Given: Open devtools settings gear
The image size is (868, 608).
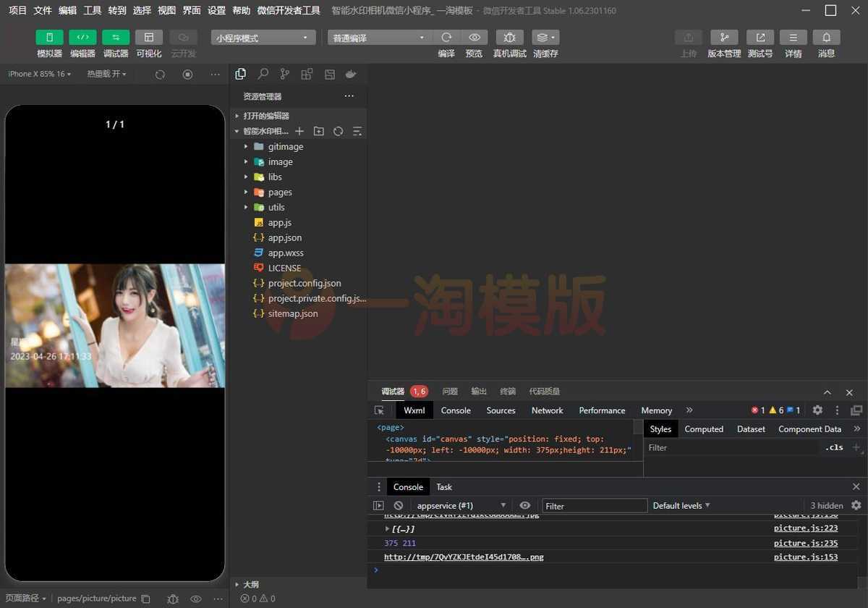Looking at the screenshot, I should tap(817, 410).
